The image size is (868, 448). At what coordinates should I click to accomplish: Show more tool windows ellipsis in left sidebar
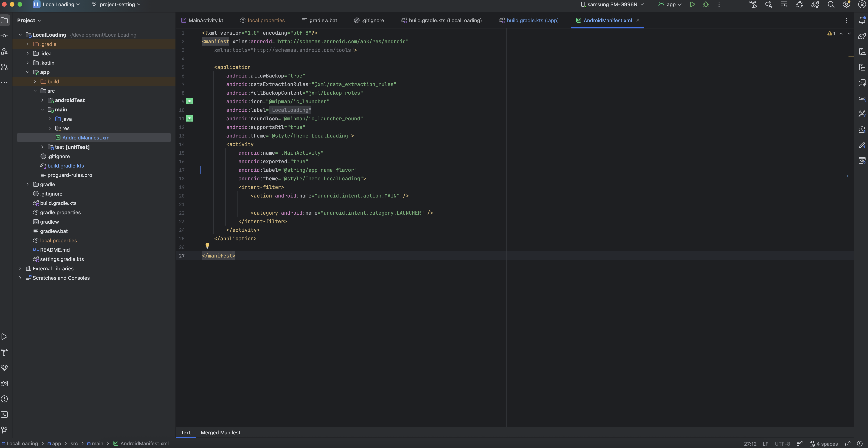click(4, 82)
